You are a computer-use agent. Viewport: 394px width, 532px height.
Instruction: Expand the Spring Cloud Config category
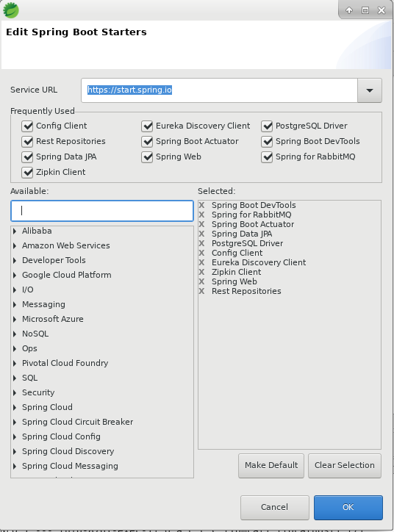click(15, 436)
